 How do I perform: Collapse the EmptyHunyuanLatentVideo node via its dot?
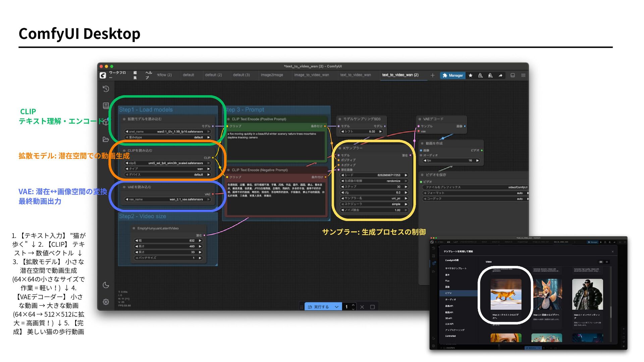134,228
